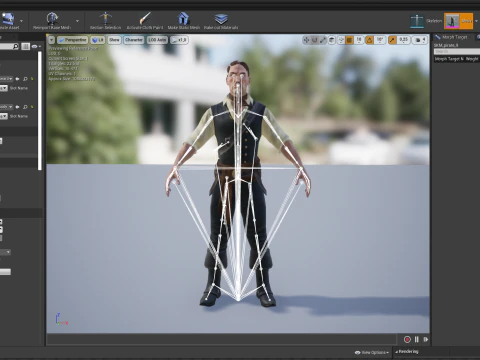Click the Morph Target Name column header
480x360 pixels.
(x=448, y=59)
